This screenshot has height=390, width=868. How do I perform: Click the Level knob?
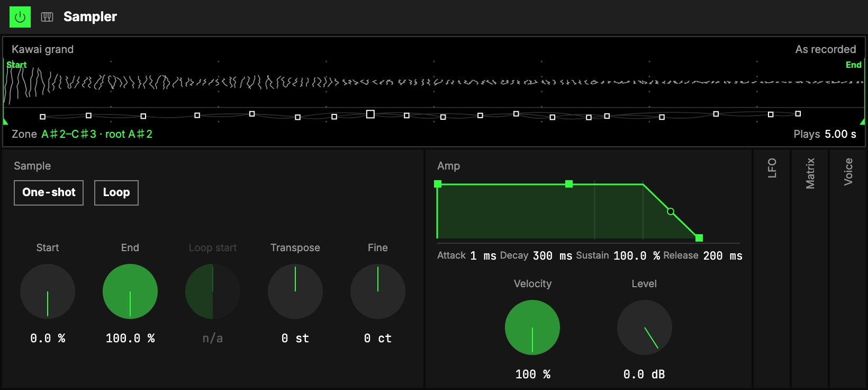(645, 327)
